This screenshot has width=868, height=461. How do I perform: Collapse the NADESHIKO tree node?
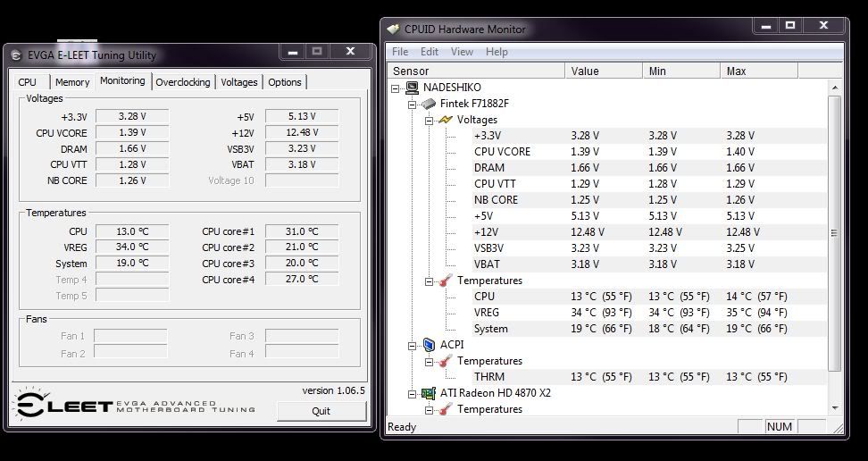coord(396,88)
